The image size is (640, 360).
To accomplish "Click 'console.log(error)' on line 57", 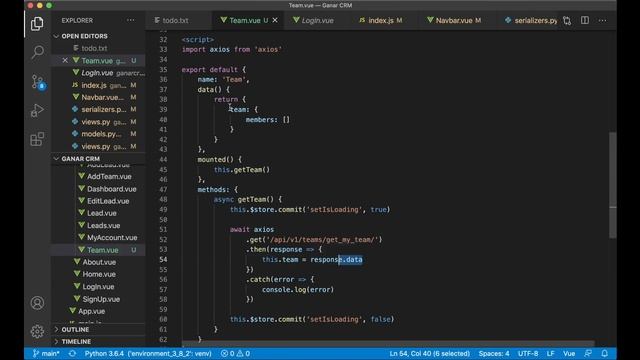I will point(298,289).
